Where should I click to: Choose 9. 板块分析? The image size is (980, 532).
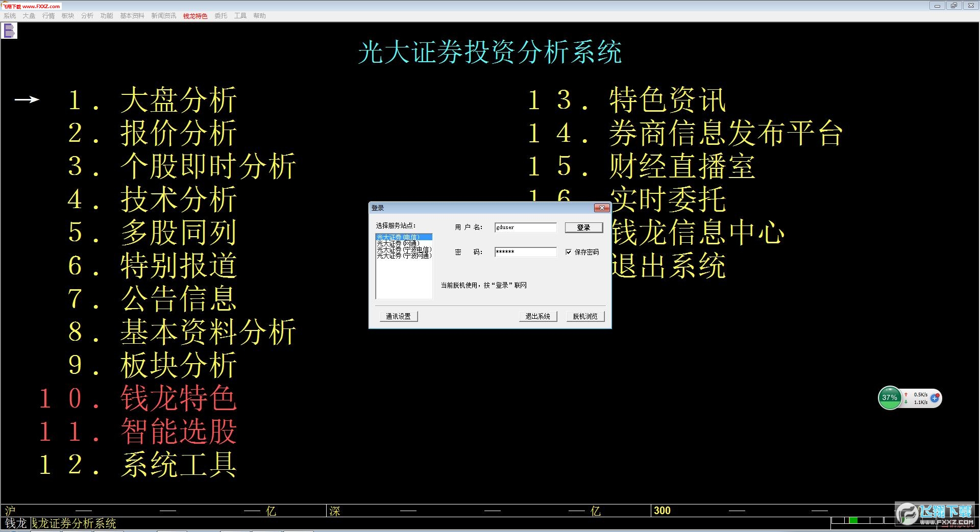tap(152, 365)
